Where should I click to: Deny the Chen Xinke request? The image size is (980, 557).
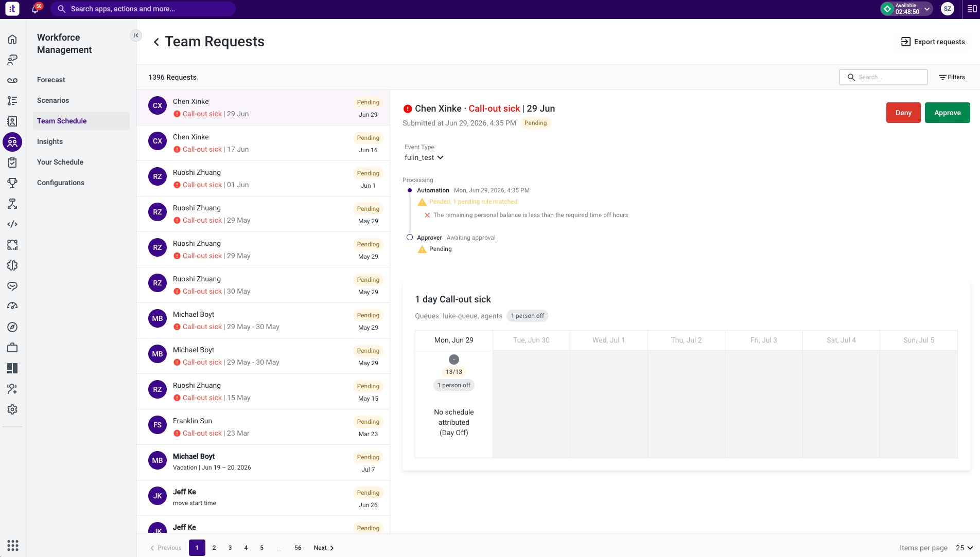903,113
